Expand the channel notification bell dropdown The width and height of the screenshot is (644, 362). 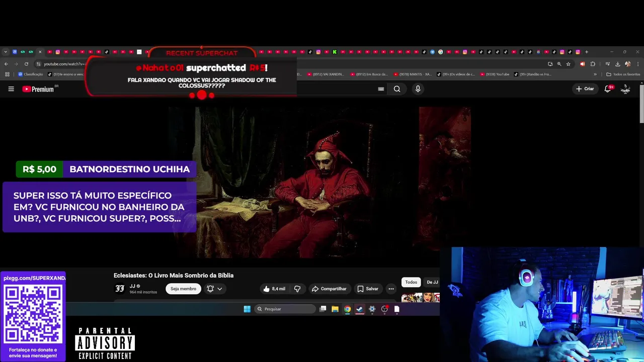(214, 289)
